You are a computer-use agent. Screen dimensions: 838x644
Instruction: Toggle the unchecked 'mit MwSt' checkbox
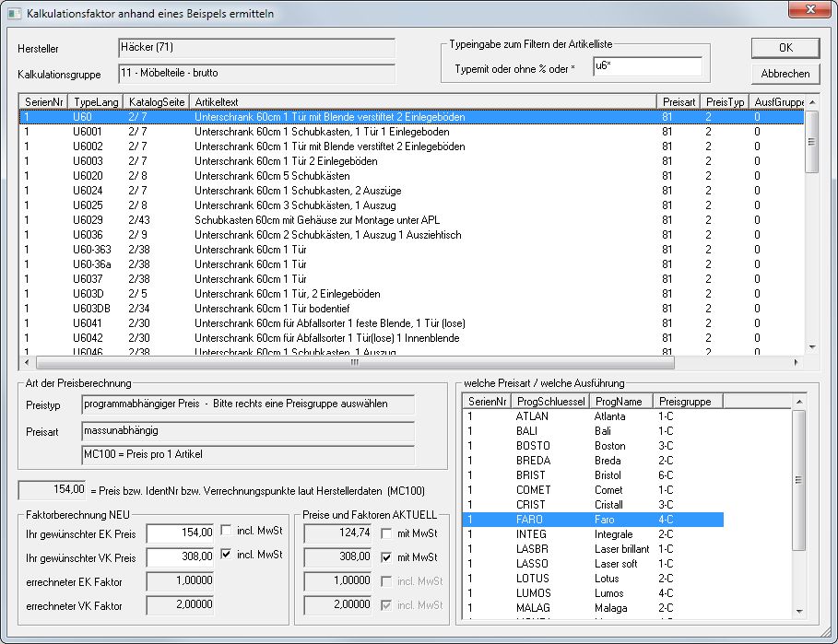[x=386, y=533]
